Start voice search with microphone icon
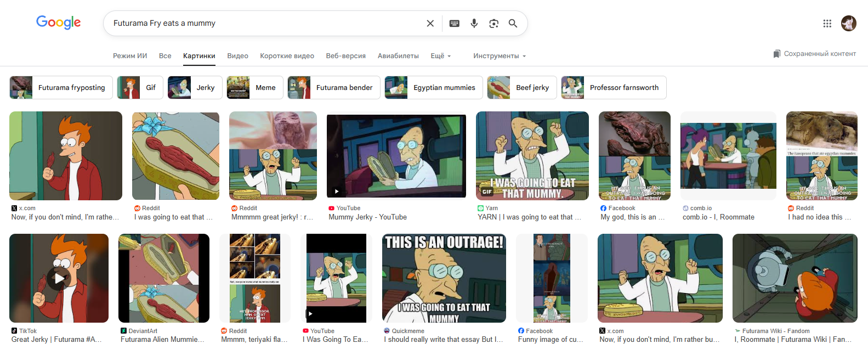 coord(474,24)
